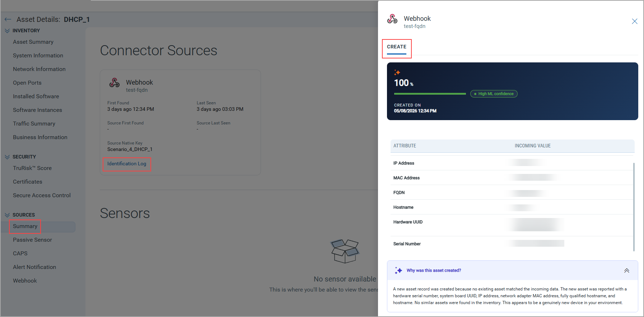The width and height of the screenshot is (644, 317).
Task: Click the sparkle icon above 100% score
Action: coord(397,72)
